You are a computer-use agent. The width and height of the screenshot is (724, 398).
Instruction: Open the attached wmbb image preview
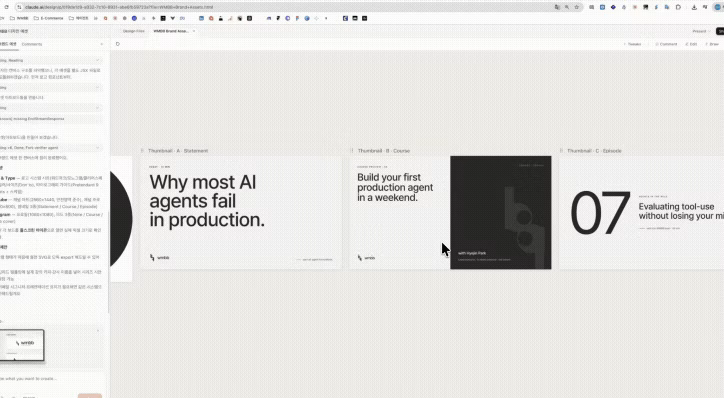pos(22,345)
